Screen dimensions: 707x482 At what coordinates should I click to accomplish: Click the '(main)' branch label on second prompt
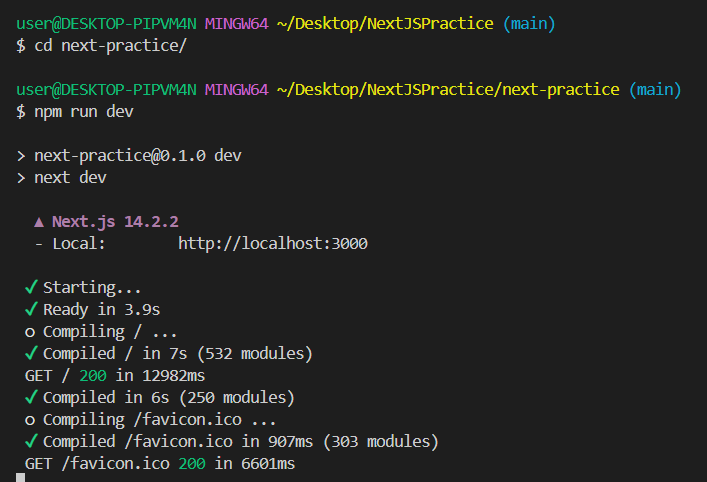pos(655,90)
